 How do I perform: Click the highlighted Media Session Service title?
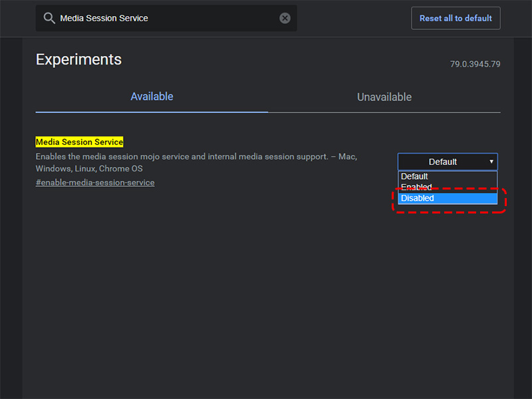(79, 142)
